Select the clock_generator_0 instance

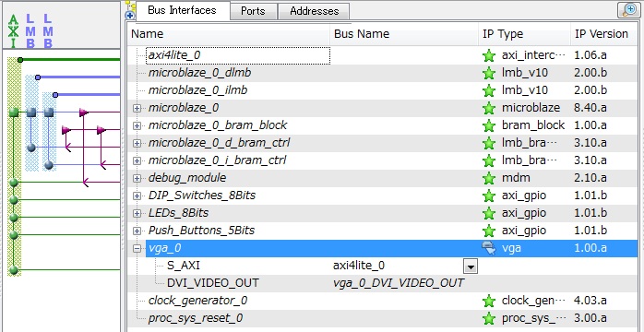(198, 301)
